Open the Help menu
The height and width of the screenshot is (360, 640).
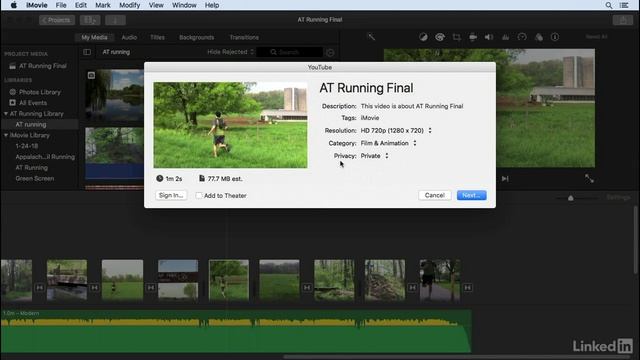click(x=212, y=5)
